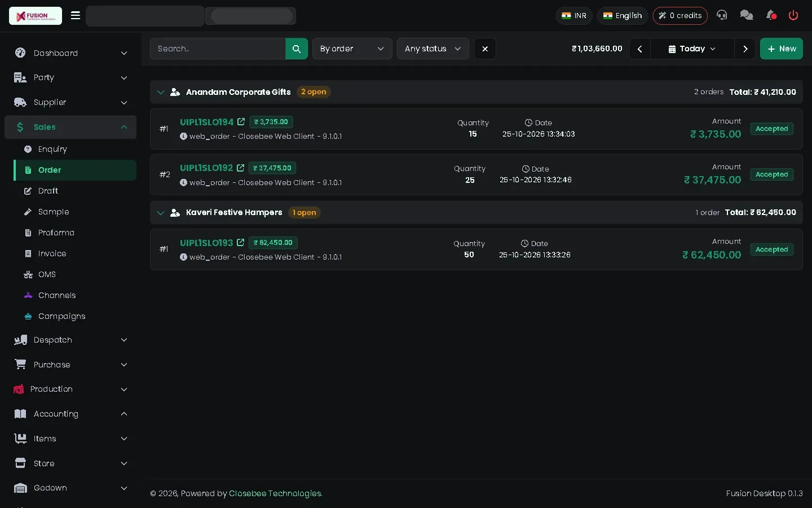Screen dimensions: 812x508
Task: Open notifications bell icon
Action: 771,15
